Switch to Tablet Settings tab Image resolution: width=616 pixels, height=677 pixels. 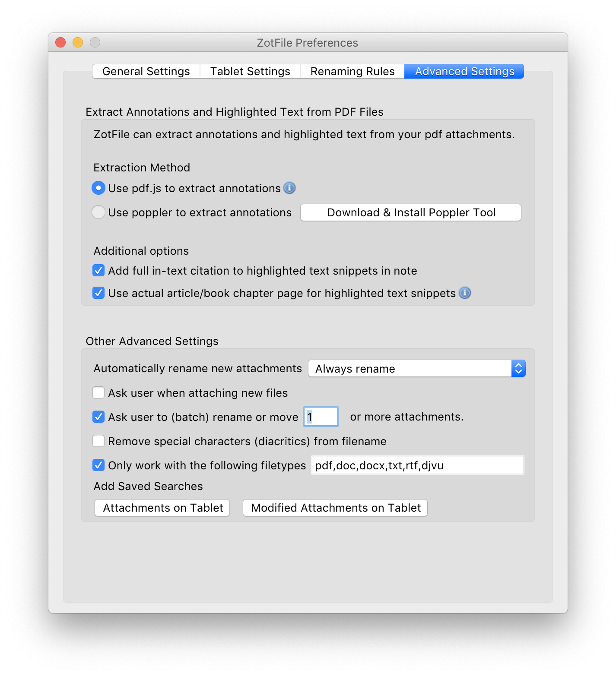(250, 71)
